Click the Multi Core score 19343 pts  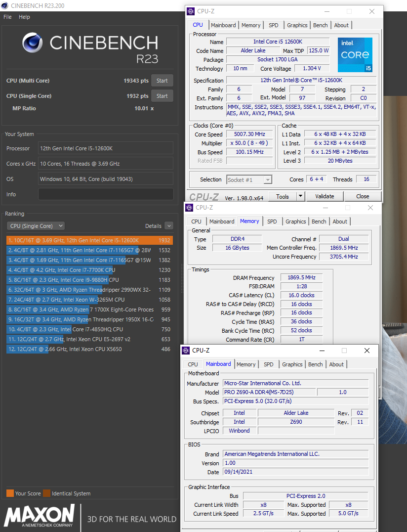point(136,81)
